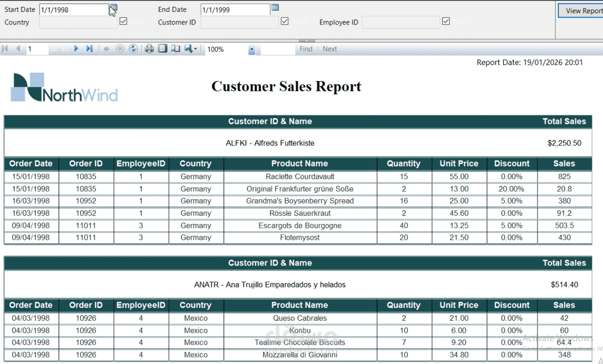This screenshot has width=603, height=364.
Task: Open the page setup dialog
Action: point(176,49)
